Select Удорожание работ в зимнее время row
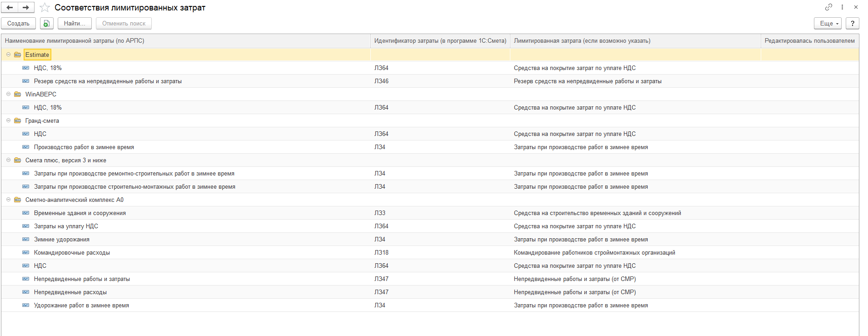Screen dimensions: 868x336 click(430, 305)
